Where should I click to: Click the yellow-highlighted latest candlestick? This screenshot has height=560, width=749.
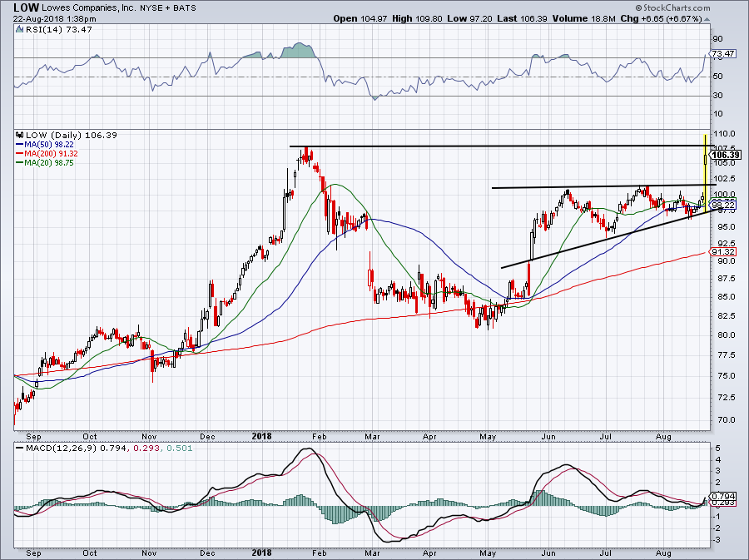pyautogui.click(x=706, y=173)
